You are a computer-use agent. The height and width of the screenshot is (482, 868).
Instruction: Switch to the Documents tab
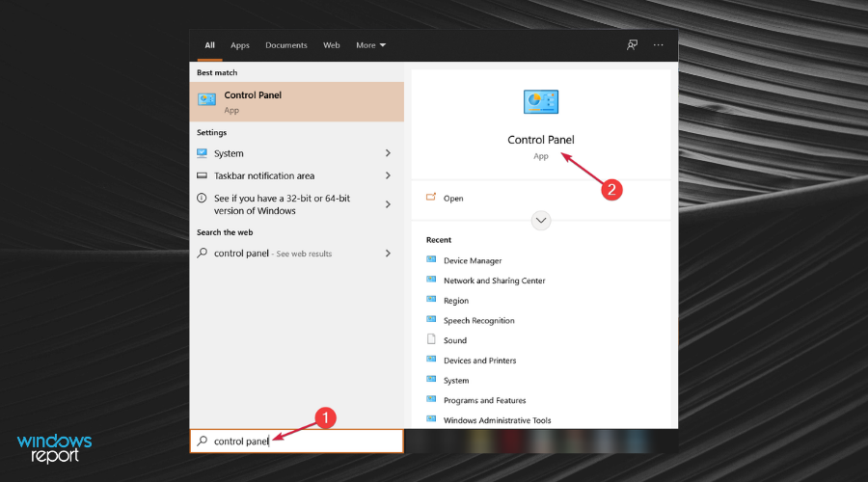(286, 45)
